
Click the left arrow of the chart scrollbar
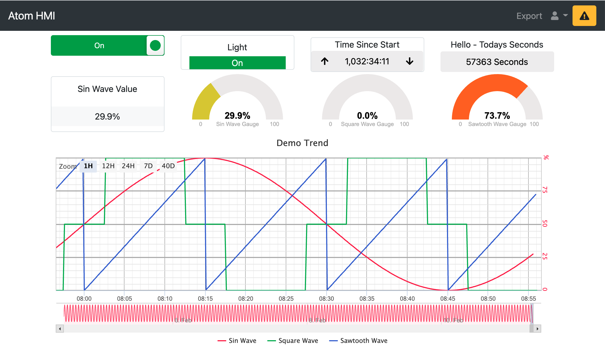tap(59, 329)
